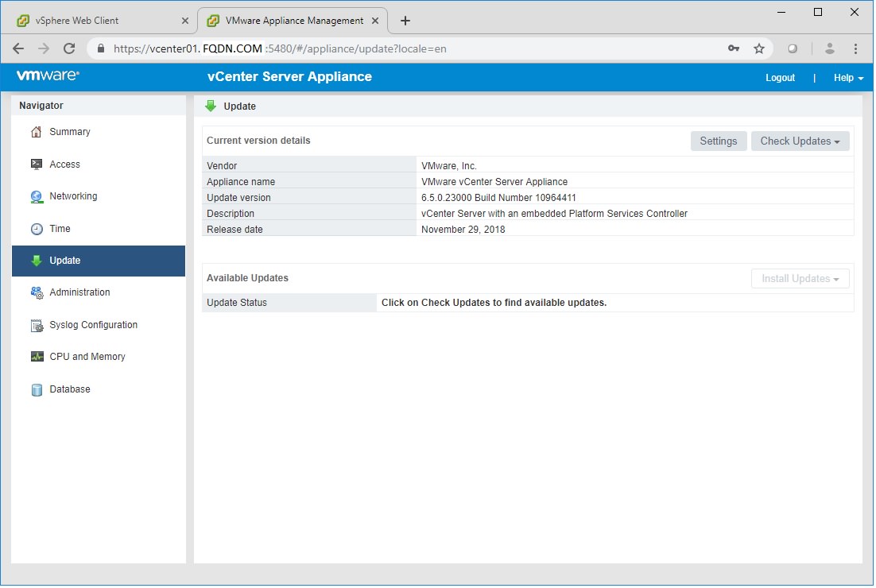Open the Time navigator item
Screen dimensions: 876x588
click(99, 229)
